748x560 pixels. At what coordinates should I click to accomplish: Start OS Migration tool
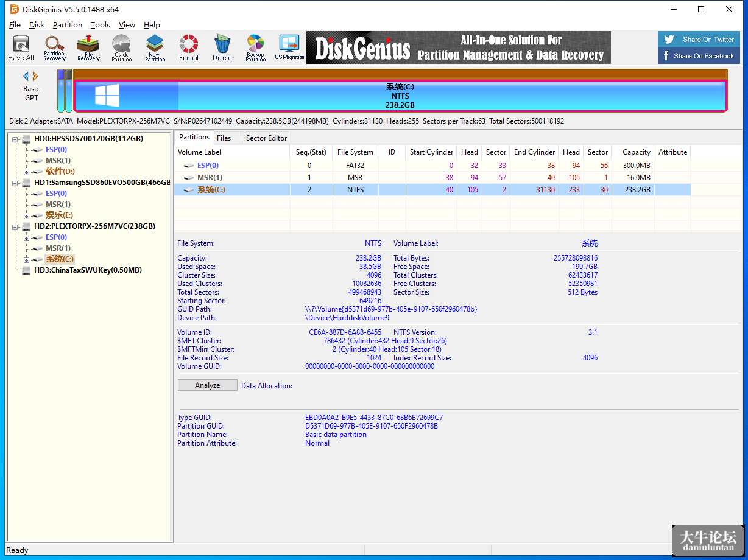tap(289, 48)
